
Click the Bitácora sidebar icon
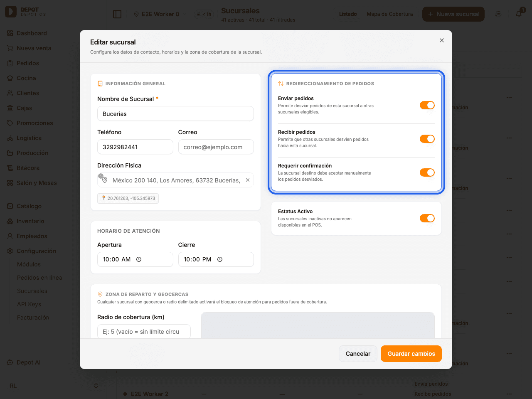pos(10,168)
